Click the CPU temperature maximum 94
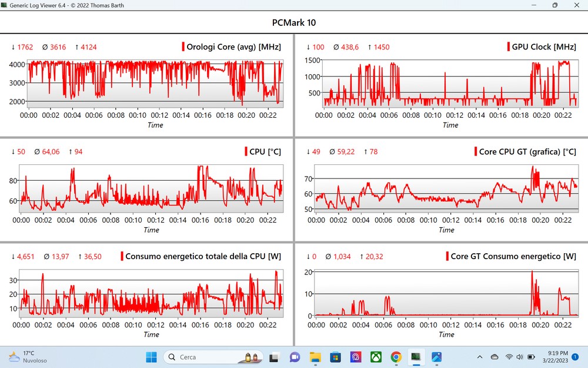 click(78, 152)
